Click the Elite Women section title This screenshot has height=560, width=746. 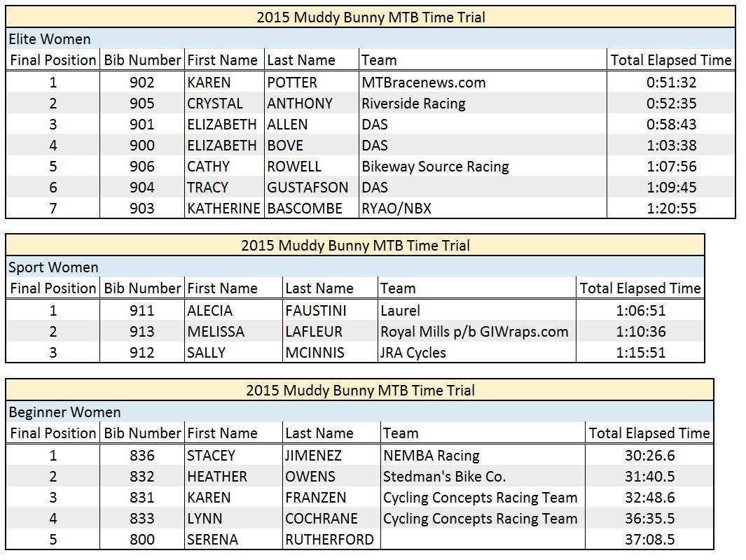50,39
